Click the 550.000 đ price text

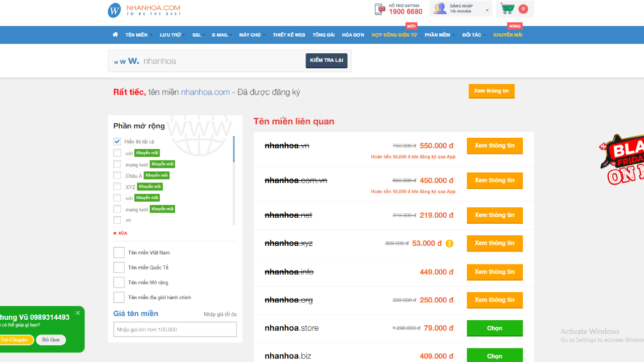pyautogui.click(x=437, y=146)
